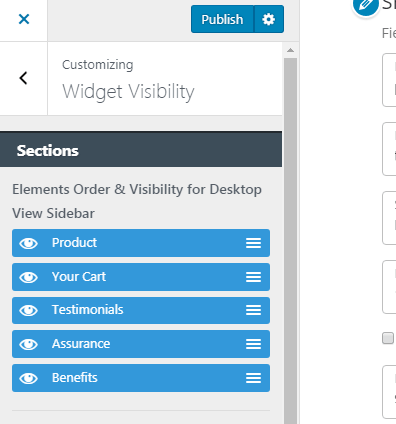396x424 pixels.
Task: Click the Testimonials reorder handle icon
Action: 253,310
